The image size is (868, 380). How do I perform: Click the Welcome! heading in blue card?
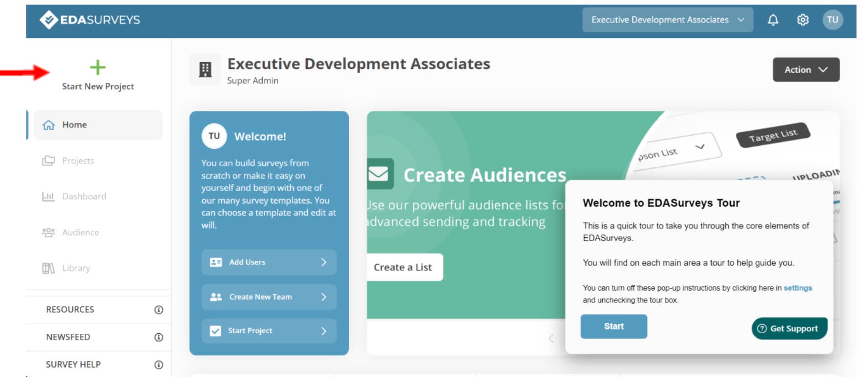(x=260, y=136)
